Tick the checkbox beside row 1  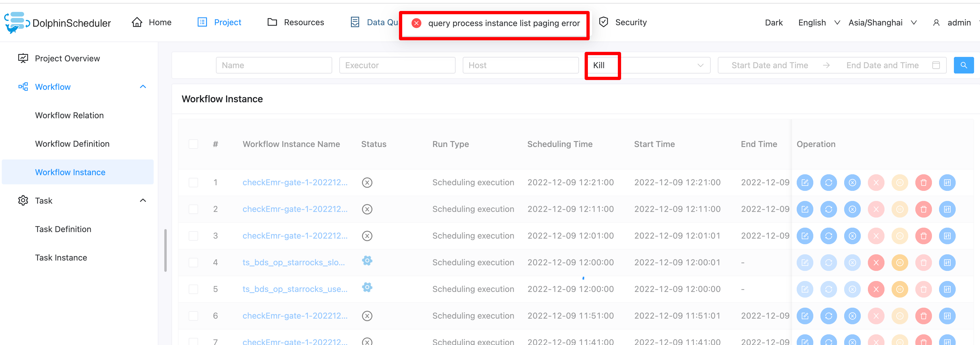coord(194,182)
